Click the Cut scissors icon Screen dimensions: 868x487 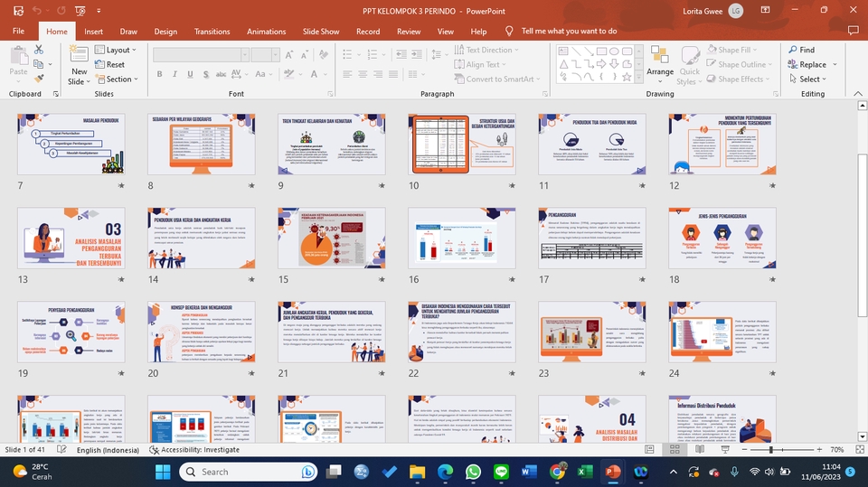(39, 50)
